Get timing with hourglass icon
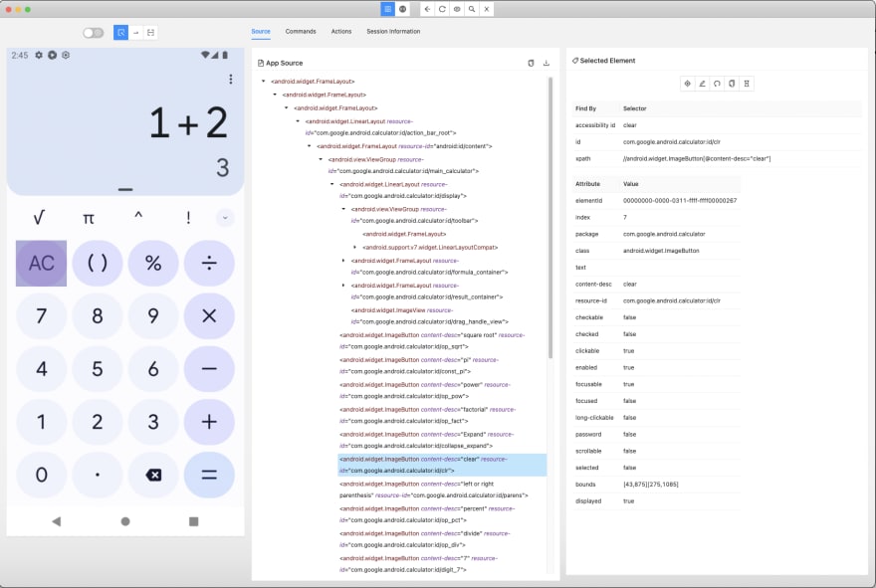 point(747,84)
